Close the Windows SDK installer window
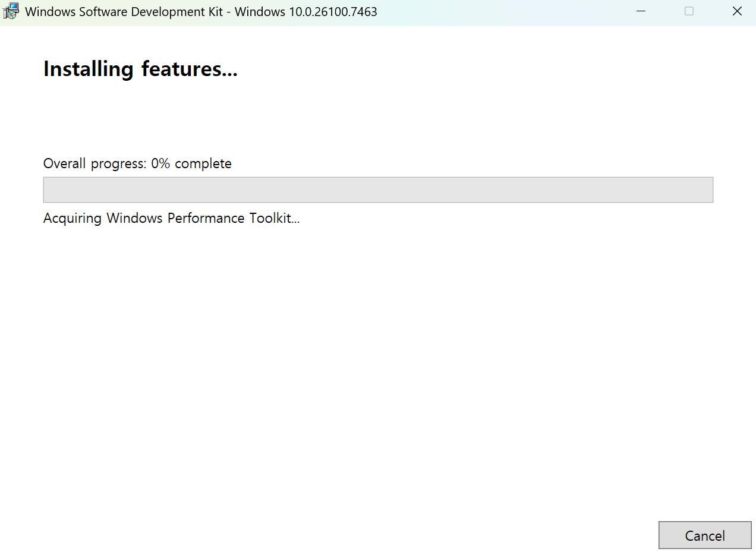The width and height of the screenshot is (756, 555). [737, 11]
